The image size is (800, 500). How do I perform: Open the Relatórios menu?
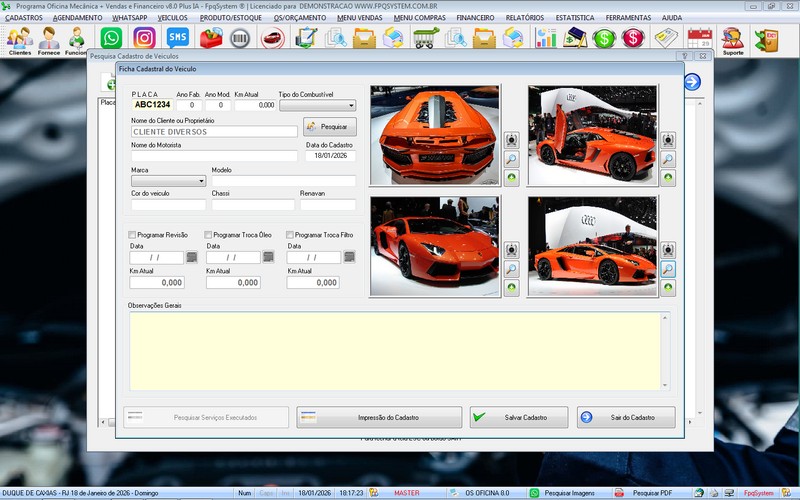[525, 18]
